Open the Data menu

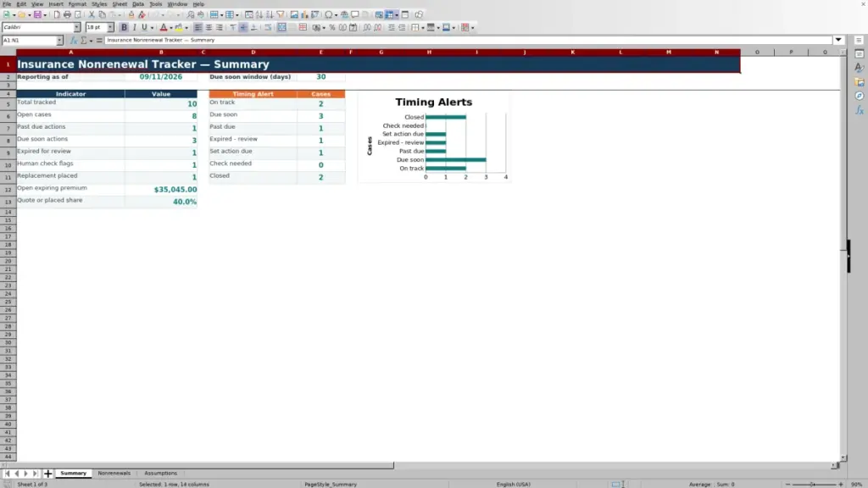click(138, 4)
